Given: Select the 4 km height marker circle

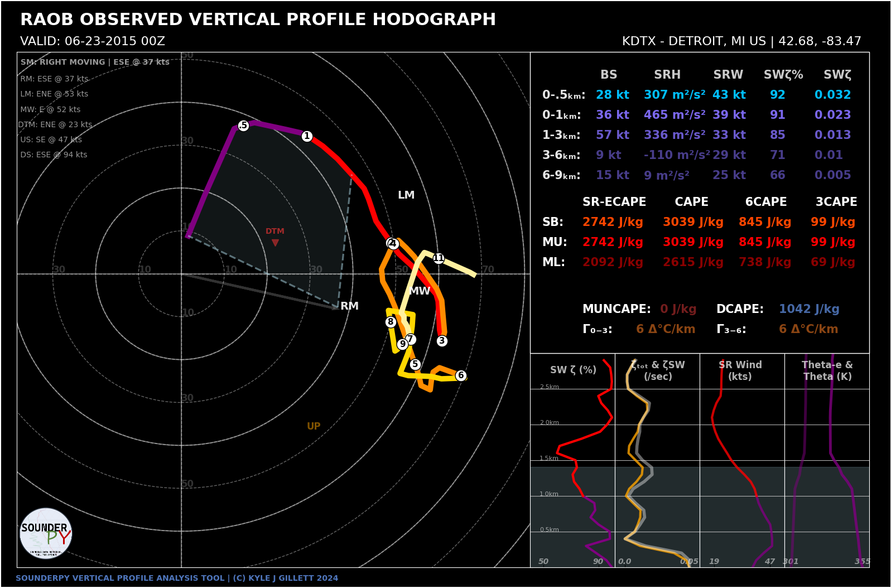Looking at the screenshot, I should [393, 244].
